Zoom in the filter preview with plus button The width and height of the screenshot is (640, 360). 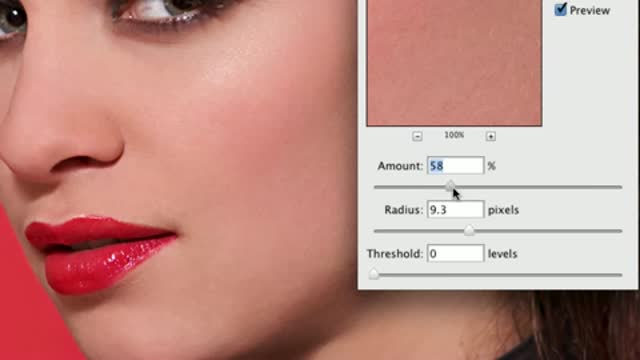(491, 136)
